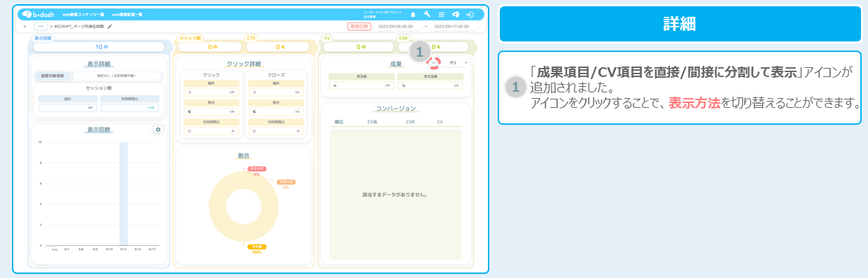Screen dimensions: 868x278
Task: Open the 表示回数 chart gear settings
Action: 158,130
